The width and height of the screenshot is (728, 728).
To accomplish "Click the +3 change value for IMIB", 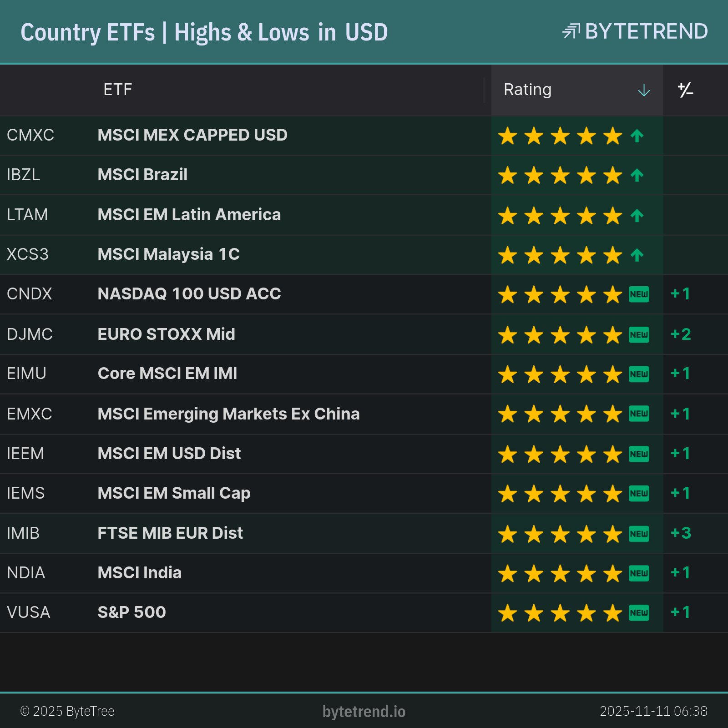I will 681,533.
